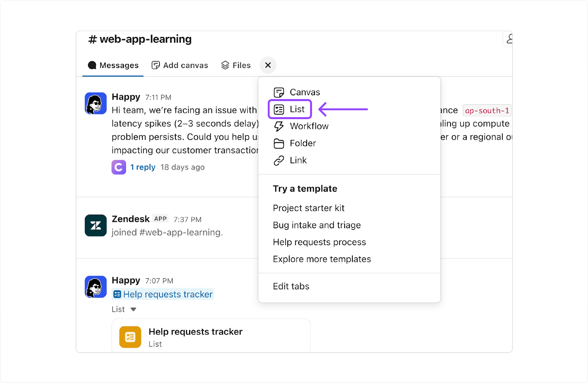
Task: Choose Bug intake and triage template
Action: point(317,225)
